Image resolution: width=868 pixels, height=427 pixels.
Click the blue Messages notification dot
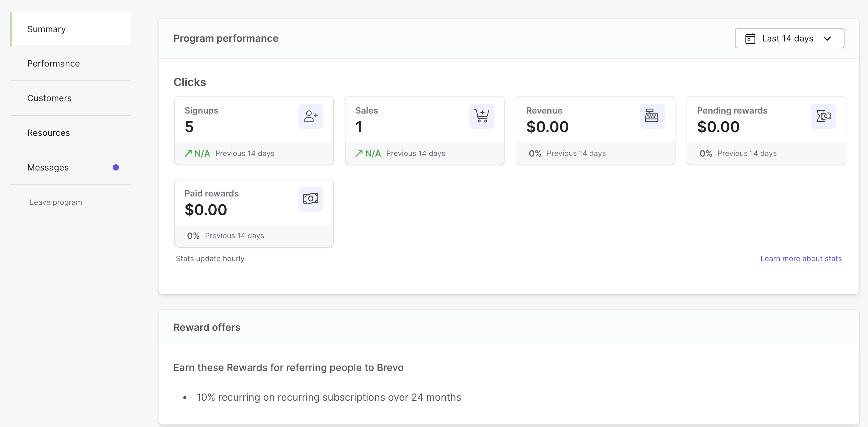click(115, 167)
